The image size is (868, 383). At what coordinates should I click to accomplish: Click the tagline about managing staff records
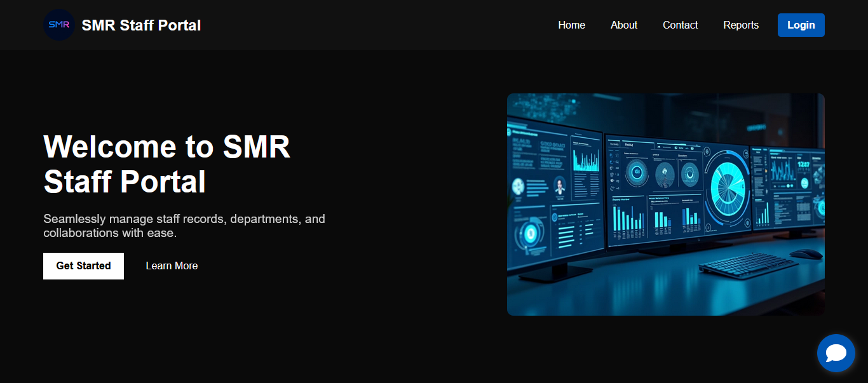click(184, 226)
